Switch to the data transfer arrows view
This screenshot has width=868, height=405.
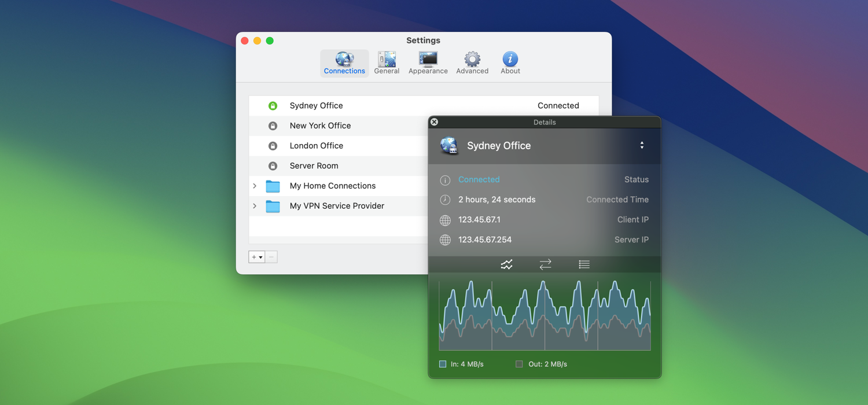(545, 264)
